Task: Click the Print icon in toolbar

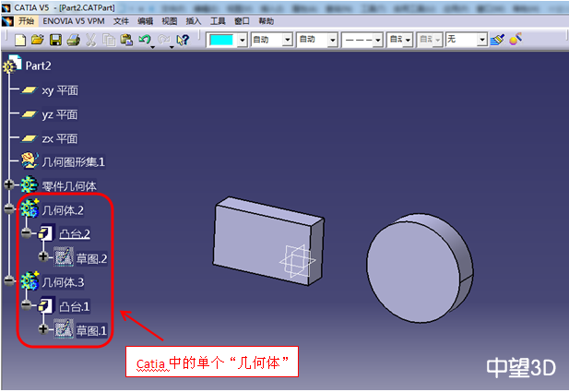Action: point(73,40)
